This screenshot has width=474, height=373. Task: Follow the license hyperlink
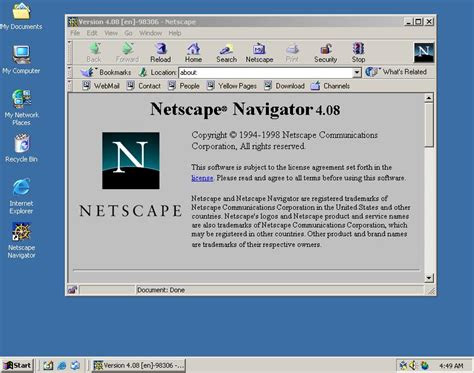pyautogui.click(x=202, y=178)
